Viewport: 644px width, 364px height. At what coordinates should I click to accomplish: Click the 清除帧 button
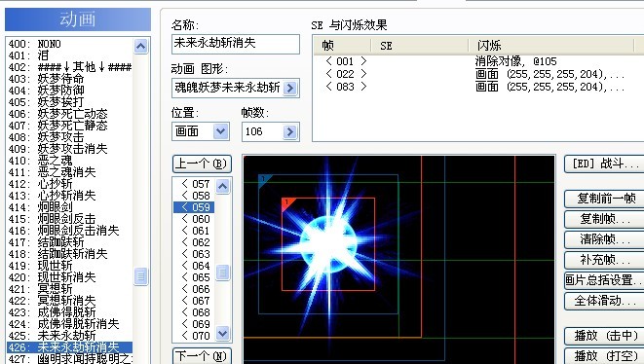(x=605, y=239)
